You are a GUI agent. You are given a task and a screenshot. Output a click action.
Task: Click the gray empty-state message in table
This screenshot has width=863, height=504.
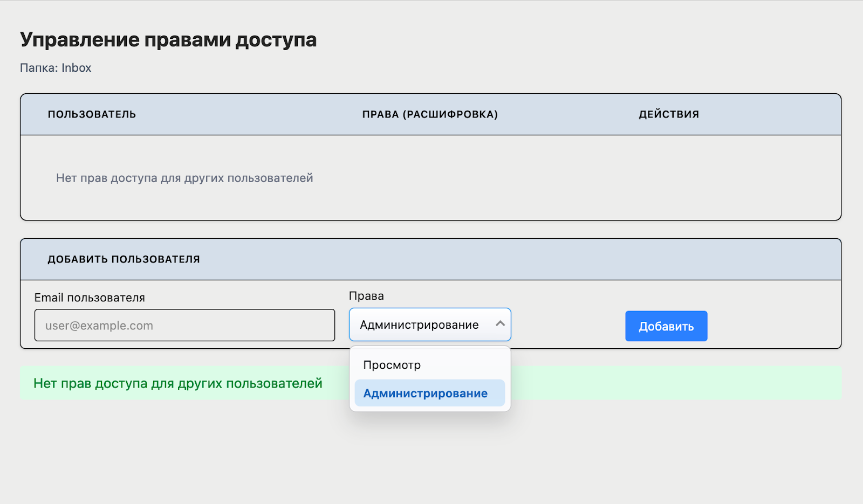point(184,178)
